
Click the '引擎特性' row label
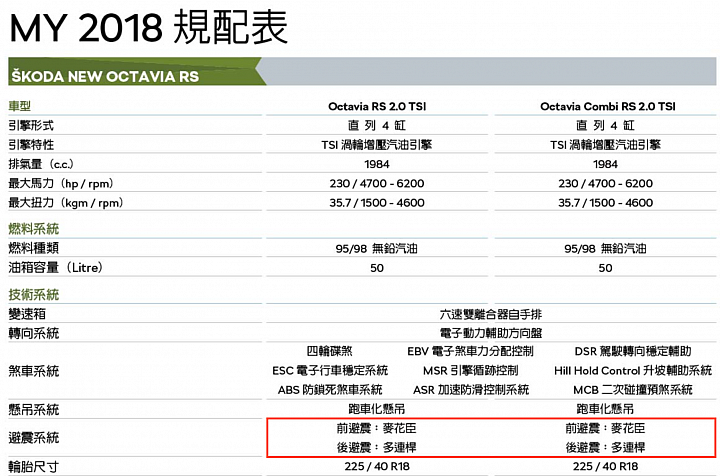(x=31, y=145)
